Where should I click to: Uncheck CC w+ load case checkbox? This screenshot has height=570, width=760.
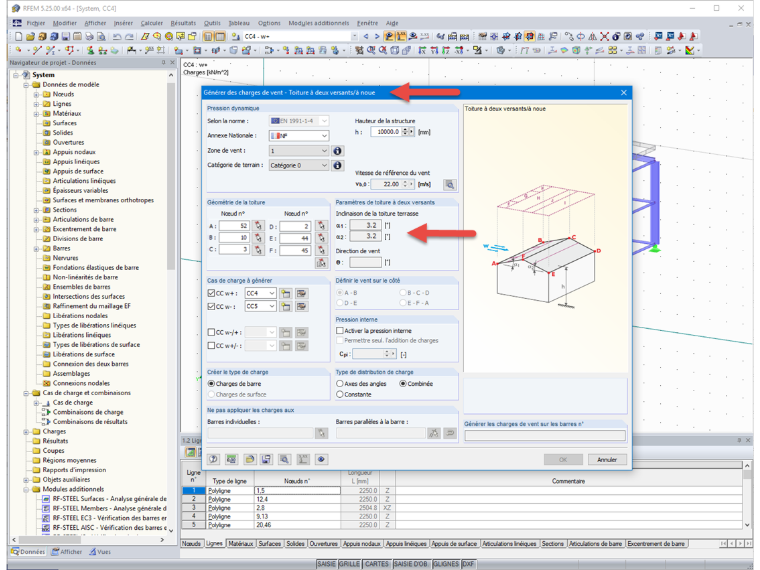(x=211, y=293)
